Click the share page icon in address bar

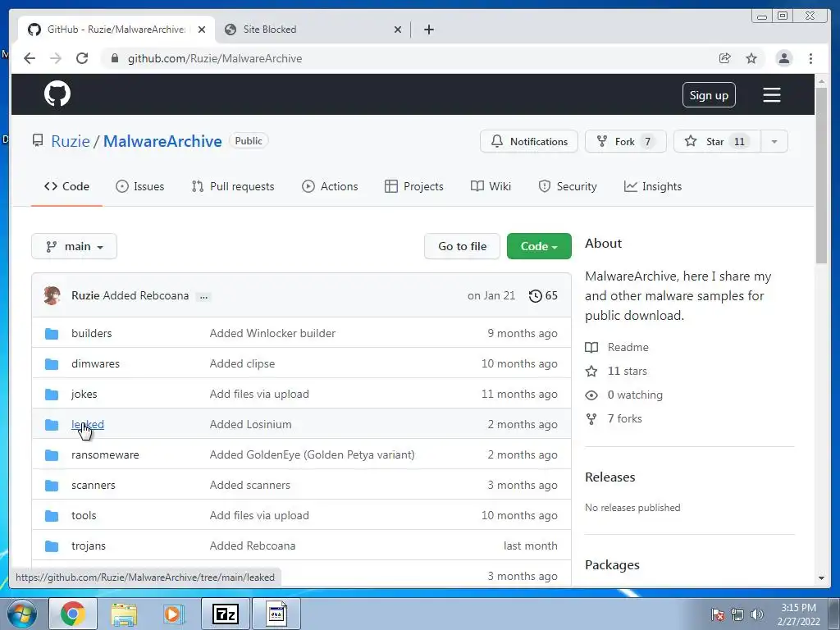(724, 58)
